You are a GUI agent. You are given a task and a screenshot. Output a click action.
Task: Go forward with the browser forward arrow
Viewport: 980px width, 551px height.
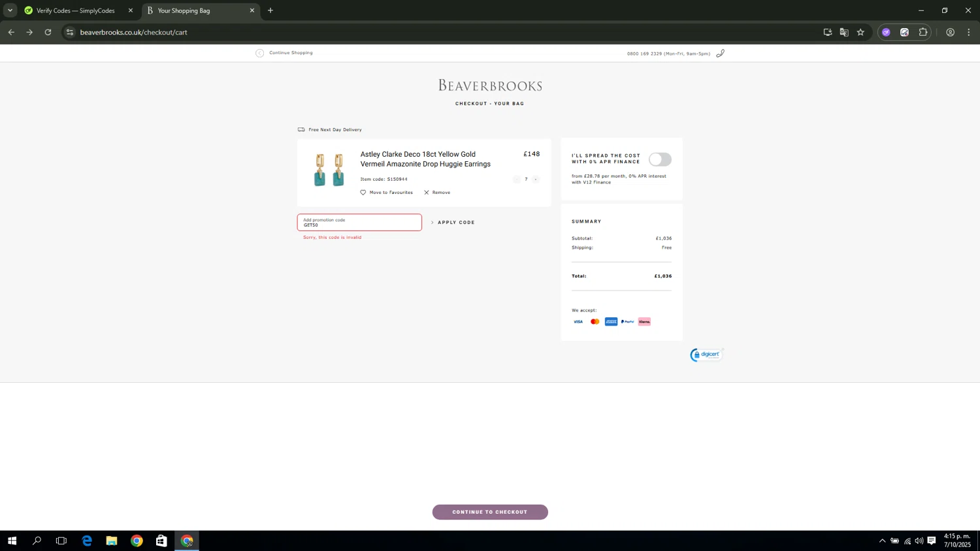click(x=29, y=32)
